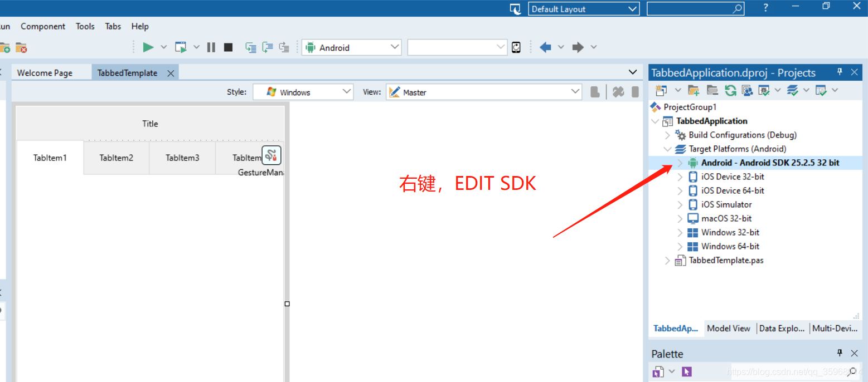Select Android SDK 25.2.5 32 bit platform
868x382 pixels.
(770, 163)
